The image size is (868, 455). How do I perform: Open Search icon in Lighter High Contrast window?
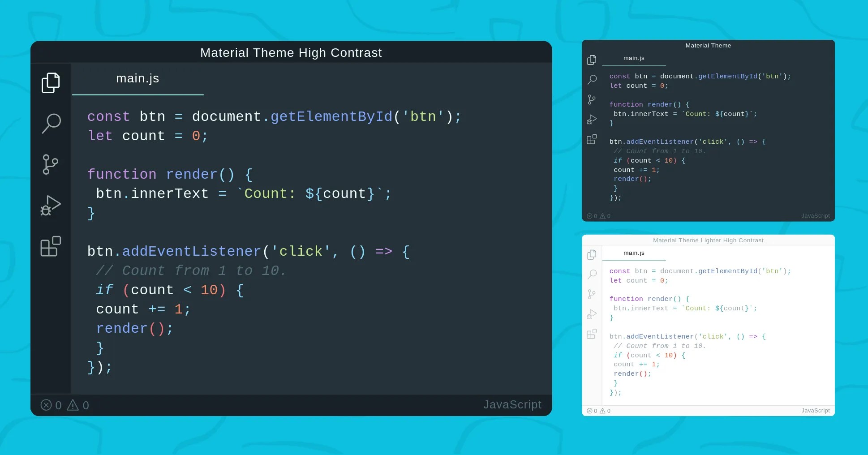pyautogui.click(x=592, y=274)
